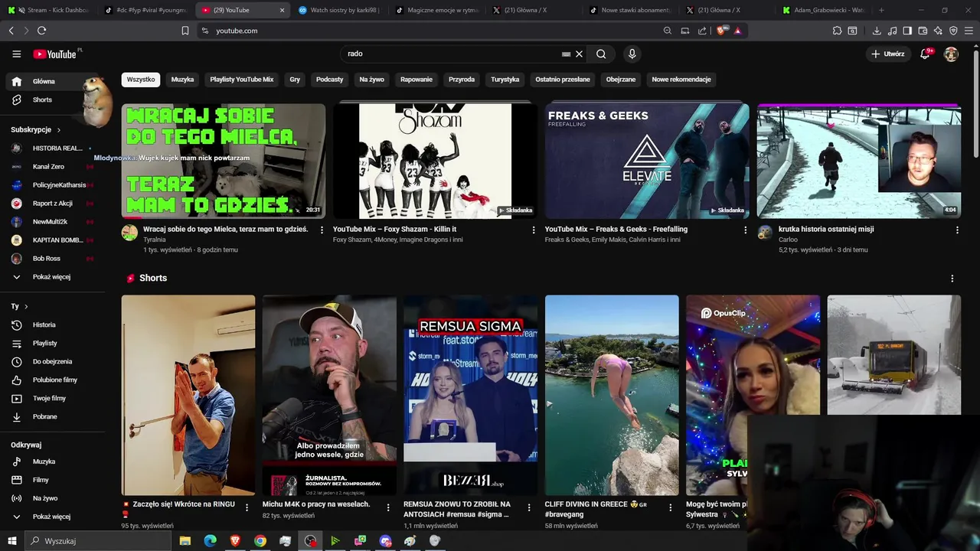Open the browser extensions puzzle icon
The width and height of the screenshot is (980, 551).
837,31
